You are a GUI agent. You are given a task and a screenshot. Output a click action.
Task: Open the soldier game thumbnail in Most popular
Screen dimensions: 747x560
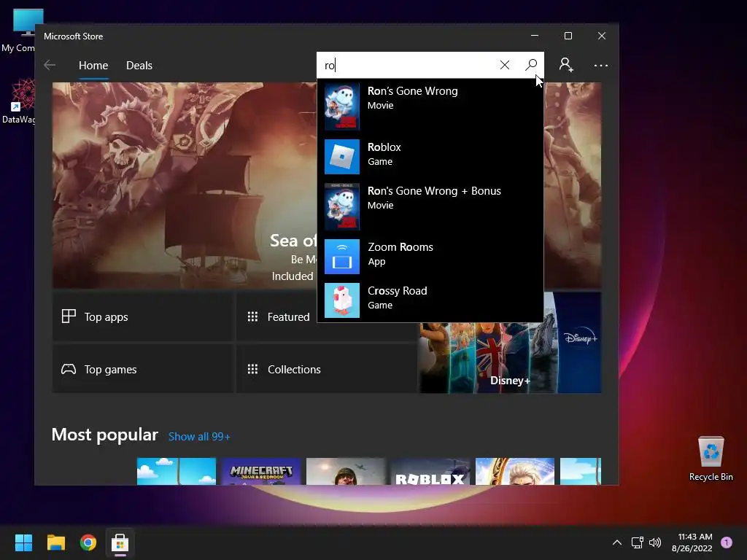(x=346, y=472)
